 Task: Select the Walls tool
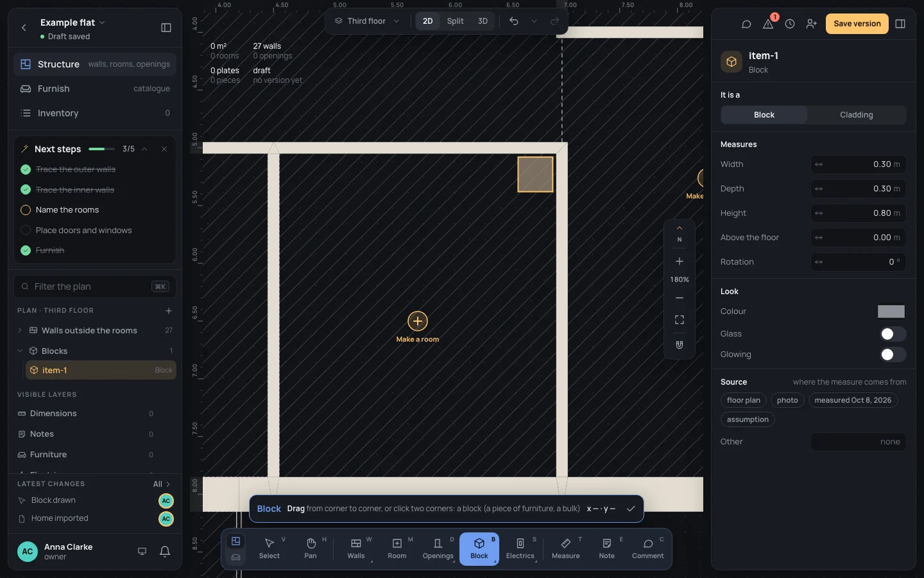[x=356, y=548]
